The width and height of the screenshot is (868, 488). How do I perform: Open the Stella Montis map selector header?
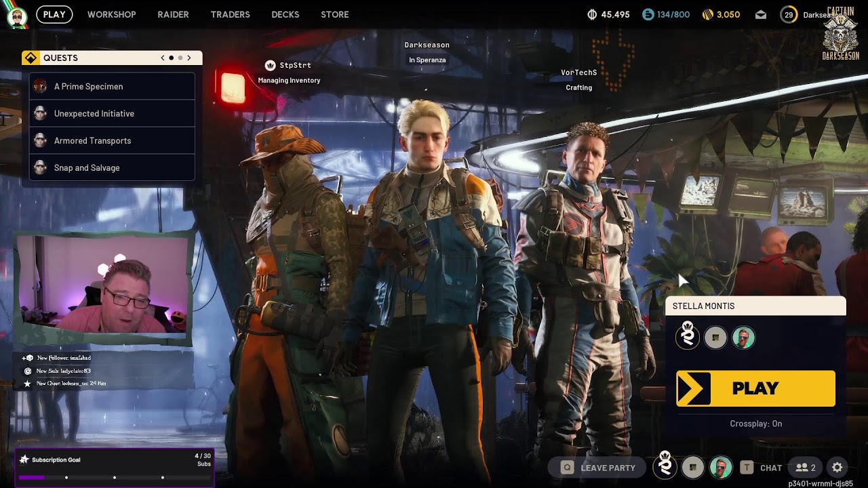pyautogui.click(x=755, y=306)
